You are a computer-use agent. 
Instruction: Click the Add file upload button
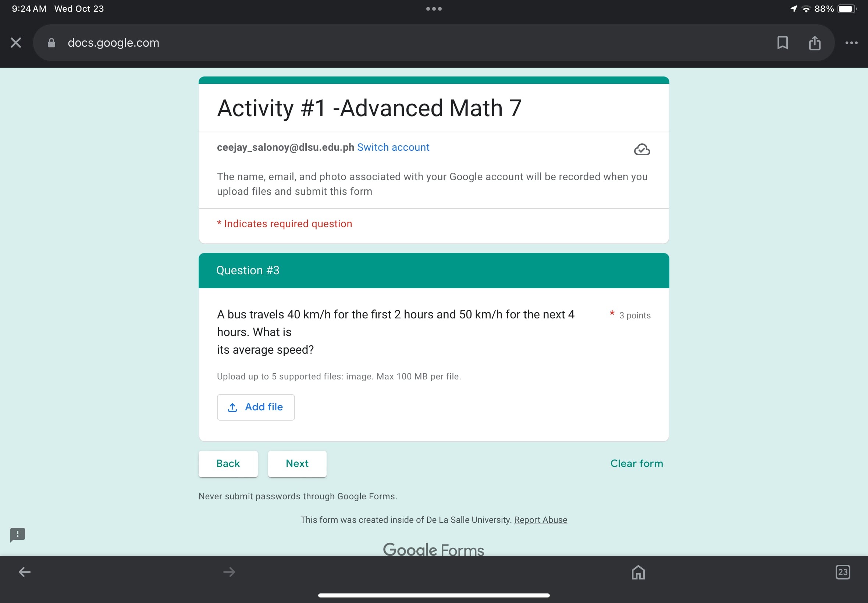(256, 407)
